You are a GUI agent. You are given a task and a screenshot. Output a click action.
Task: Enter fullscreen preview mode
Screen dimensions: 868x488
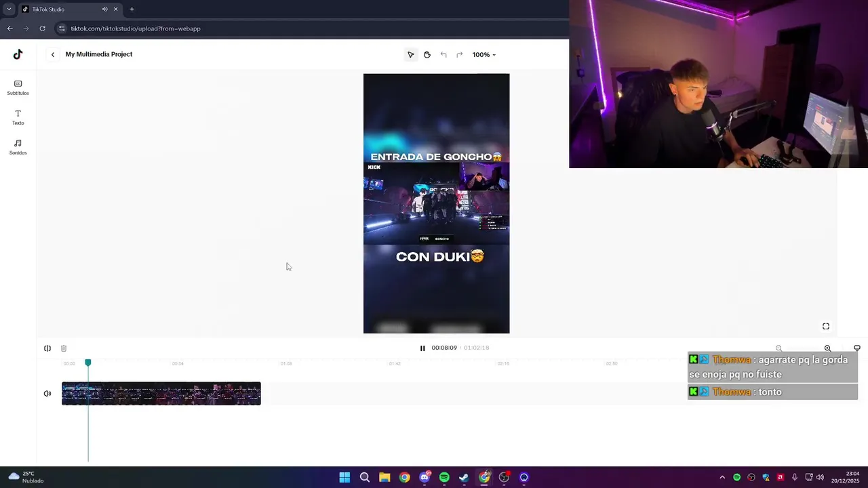825,326
